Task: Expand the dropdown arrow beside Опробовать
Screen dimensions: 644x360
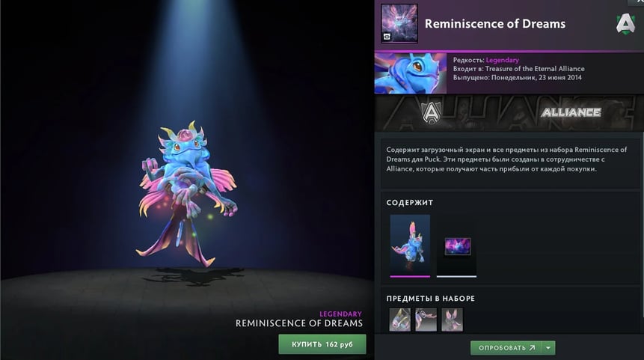Action: pos(548,348)
